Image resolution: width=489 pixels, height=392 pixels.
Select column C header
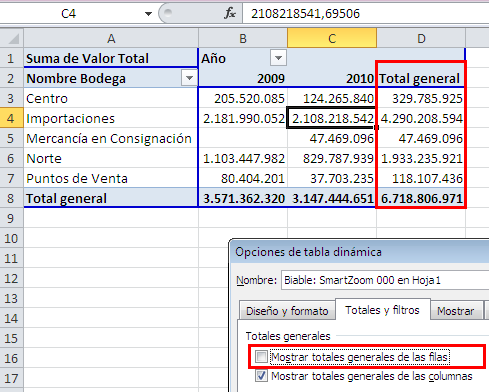click(x=332, y=38)
